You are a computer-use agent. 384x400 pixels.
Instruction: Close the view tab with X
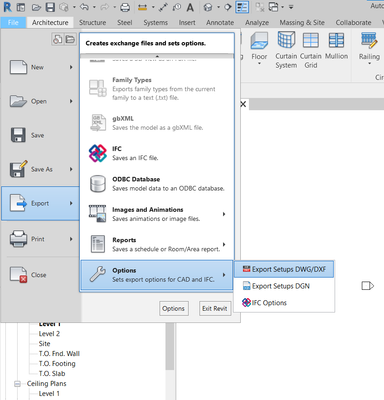click(243, 104)
